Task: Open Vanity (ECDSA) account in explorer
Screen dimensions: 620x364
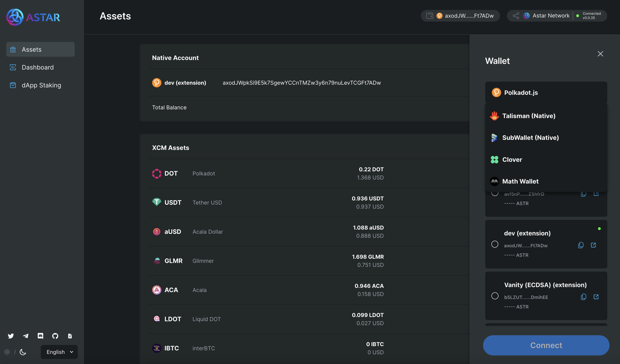Action: 596,297
